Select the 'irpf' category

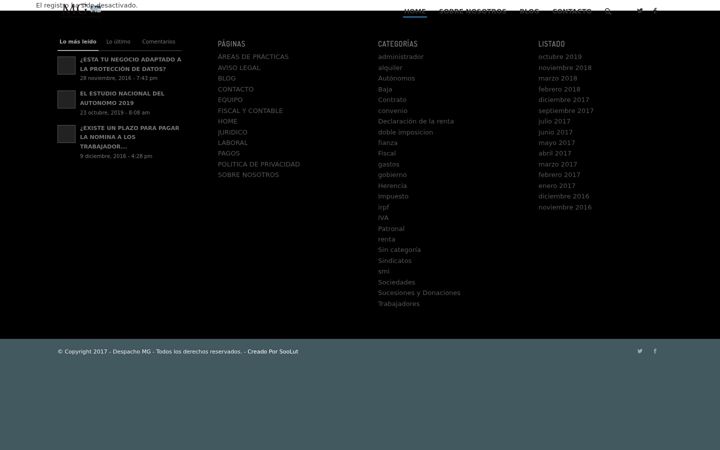click(383, 207)
